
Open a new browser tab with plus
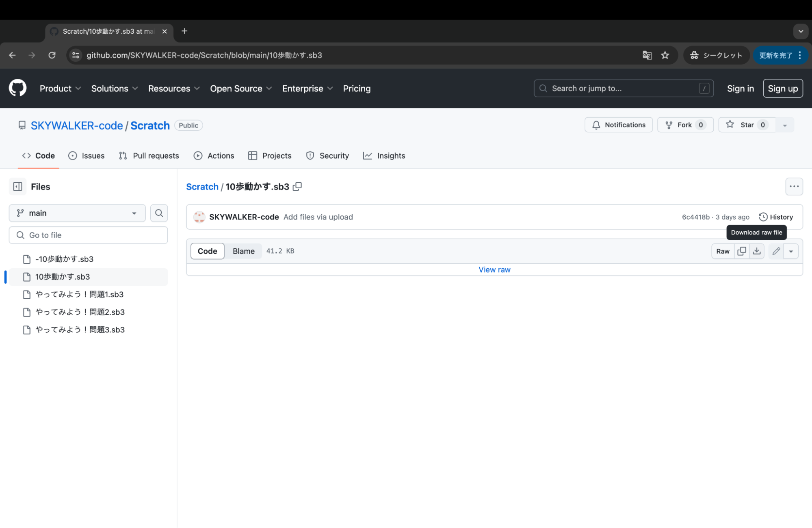point(184,31)
